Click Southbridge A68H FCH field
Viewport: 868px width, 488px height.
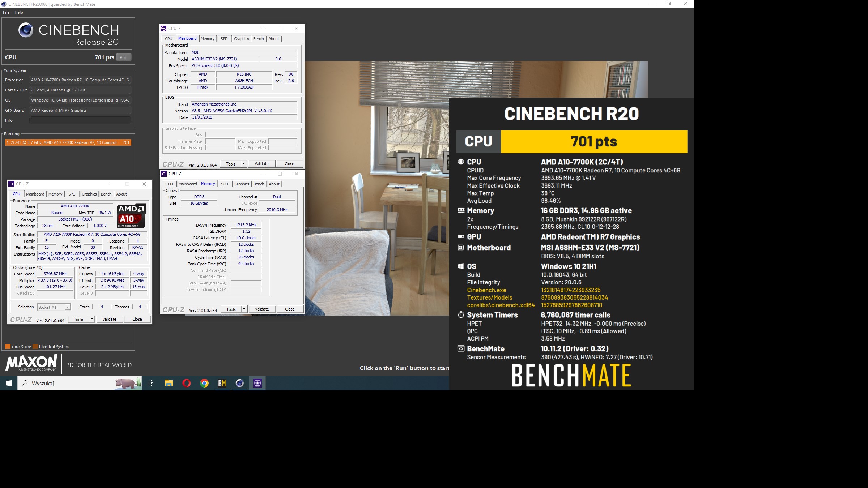coord(244,81)
